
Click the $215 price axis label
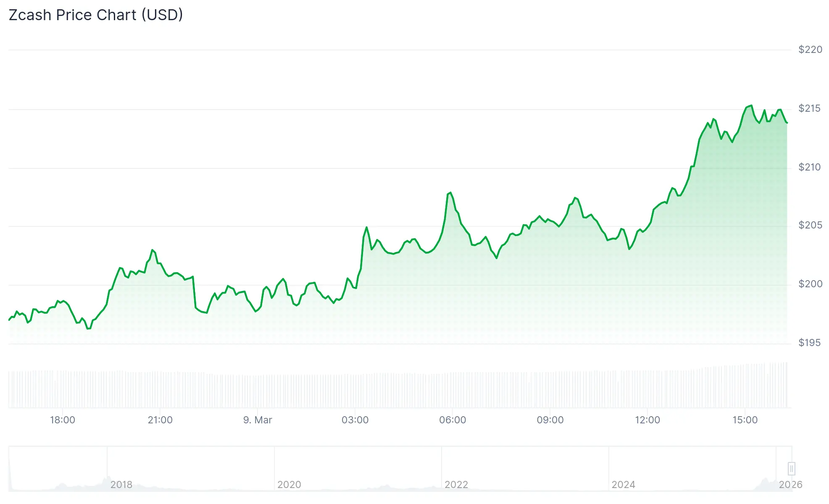coord(809,108)
